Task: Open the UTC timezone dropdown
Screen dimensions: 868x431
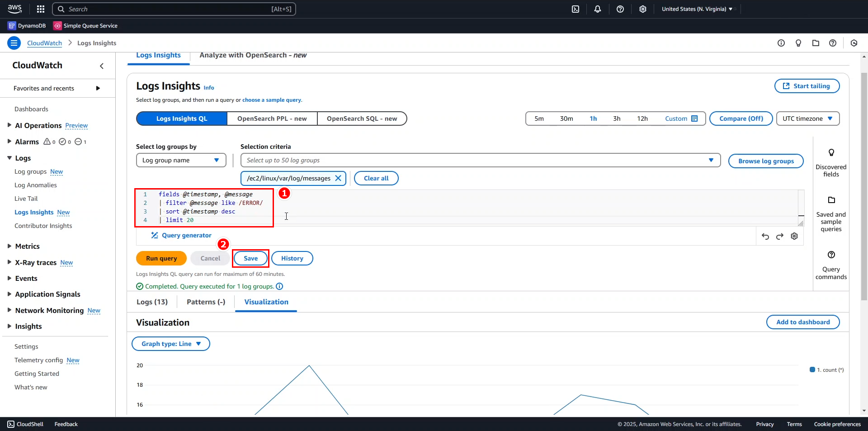Action: pyautogui.click(x=807, y=118)
